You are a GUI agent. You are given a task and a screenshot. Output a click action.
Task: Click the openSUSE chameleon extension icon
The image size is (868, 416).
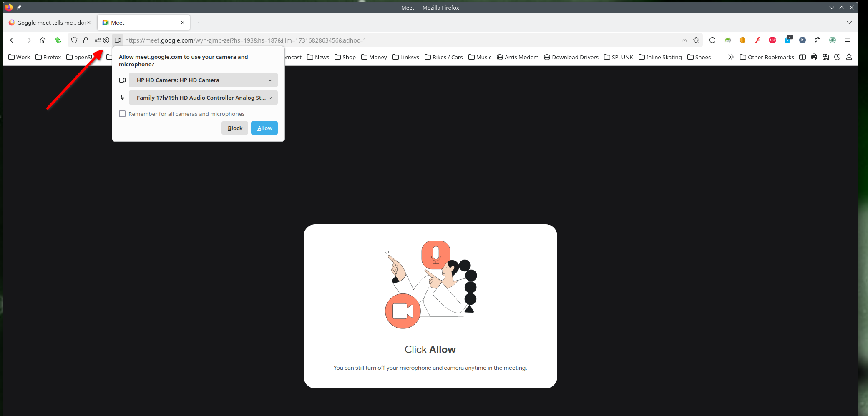pos(727,40)
